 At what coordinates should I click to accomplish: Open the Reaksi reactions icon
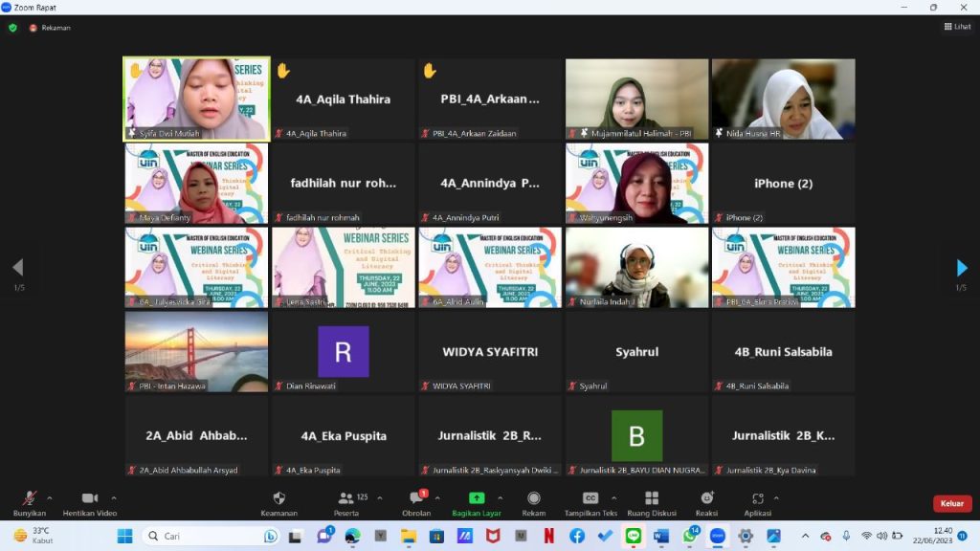pyautogui.click(x=707, y=498)
